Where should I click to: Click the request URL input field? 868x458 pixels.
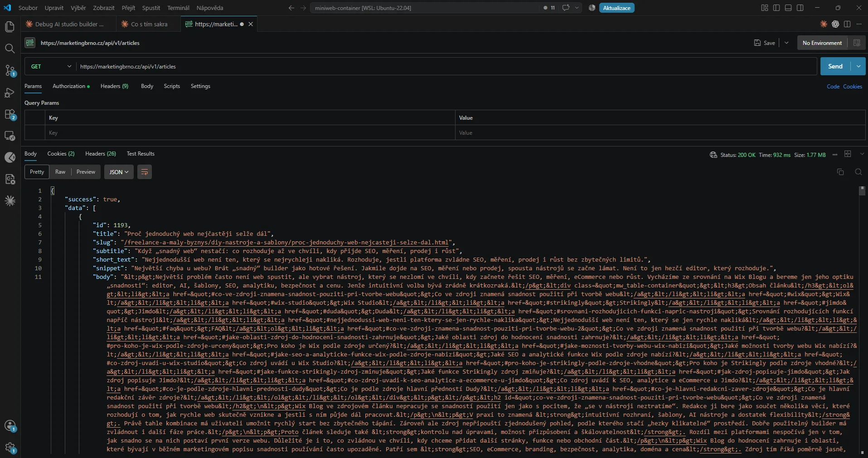pyautogui.click(x=446, y=66)
